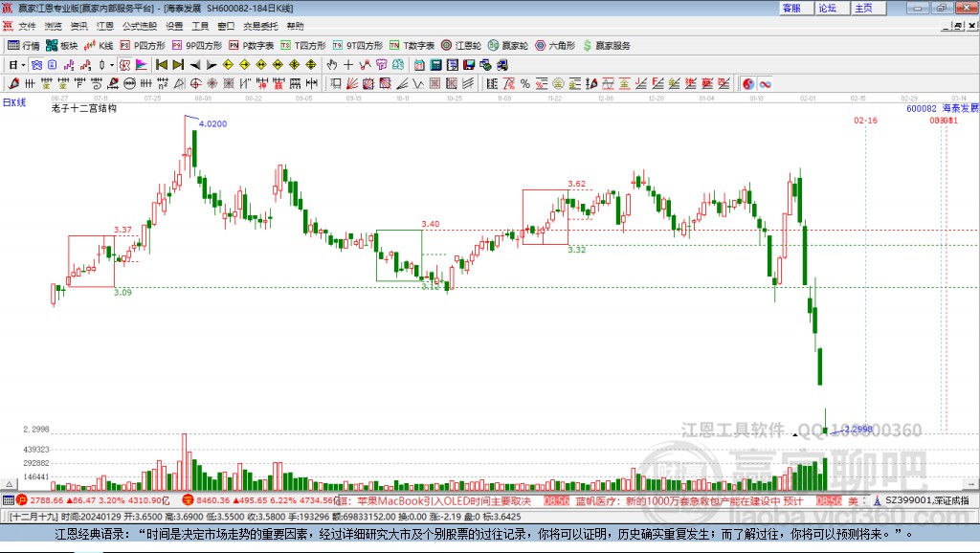Open the 行情 quotes view
The width and height of the screenshot is (980, 553).
point(23,46)
